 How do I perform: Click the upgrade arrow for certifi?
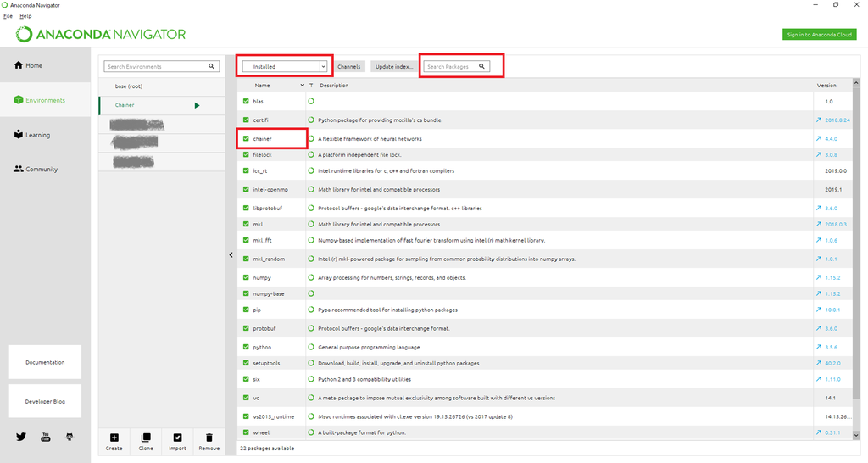tap(818, 120)
